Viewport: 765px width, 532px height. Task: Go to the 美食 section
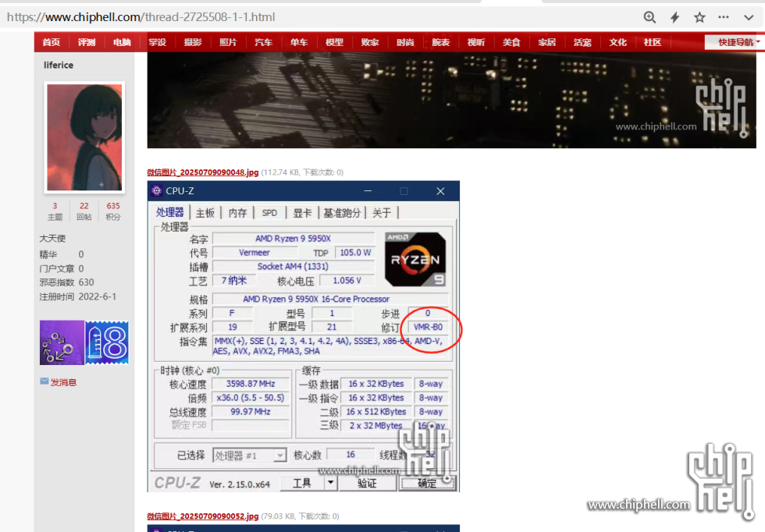(x=511, y=42)
